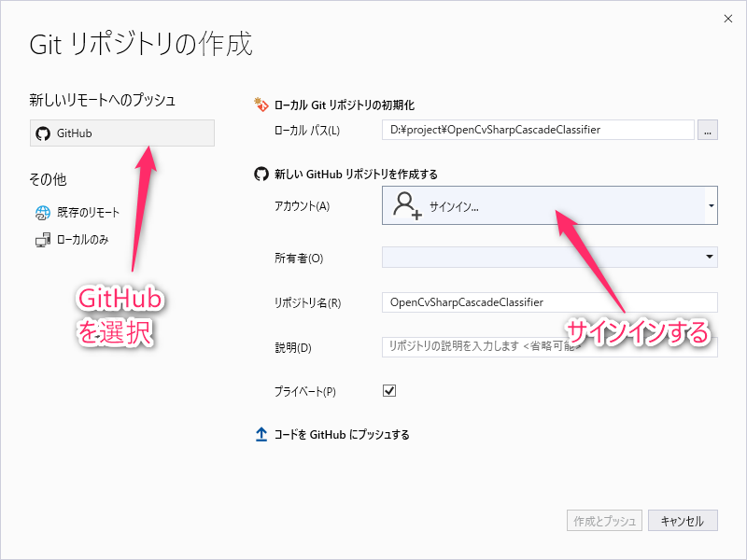Click the local Git repository init icon
Screen dimensions: 747x560
[261, 105]
